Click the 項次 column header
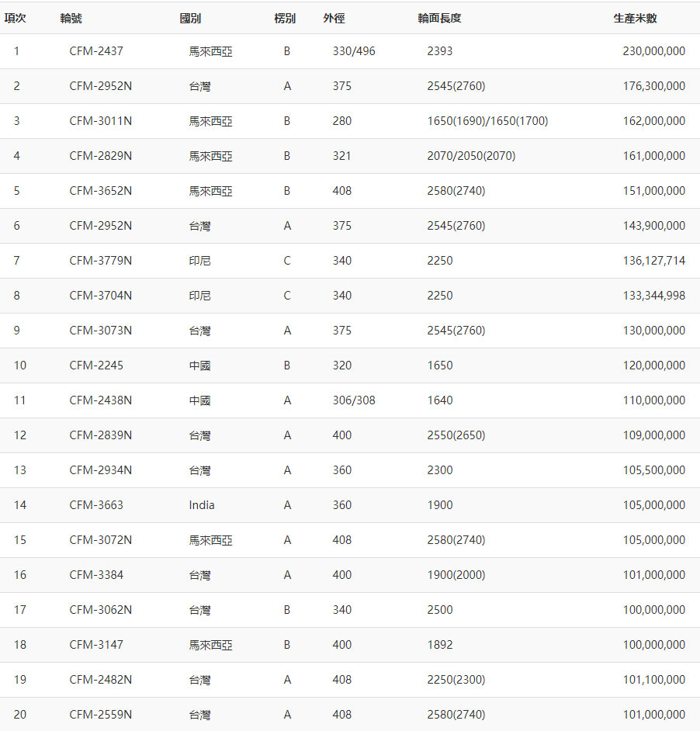700x731 pixels. (15, 18)
